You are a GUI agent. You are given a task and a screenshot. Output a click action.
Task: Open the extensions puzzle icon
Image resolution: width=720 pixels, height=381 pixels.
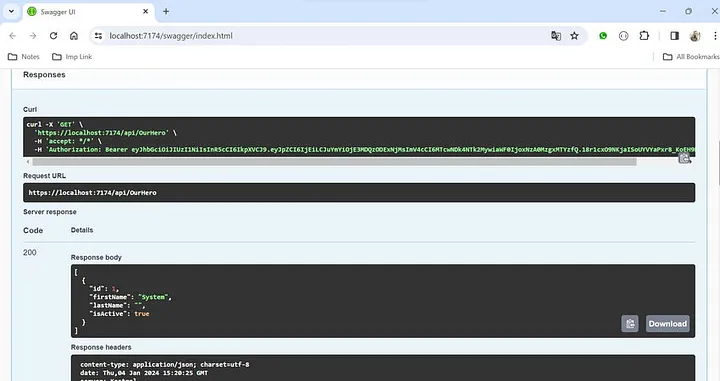point(644,36)
